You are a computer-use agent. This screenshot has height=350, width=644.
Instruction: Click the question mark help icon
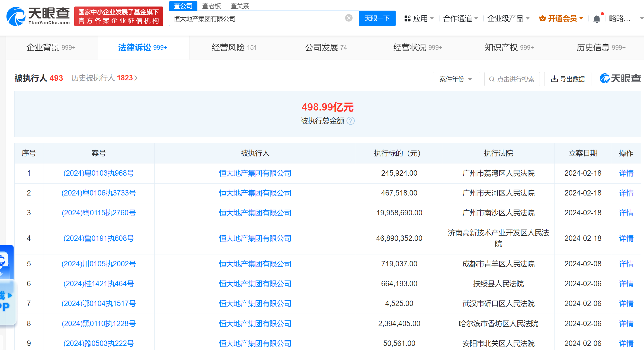click(351, 121)
